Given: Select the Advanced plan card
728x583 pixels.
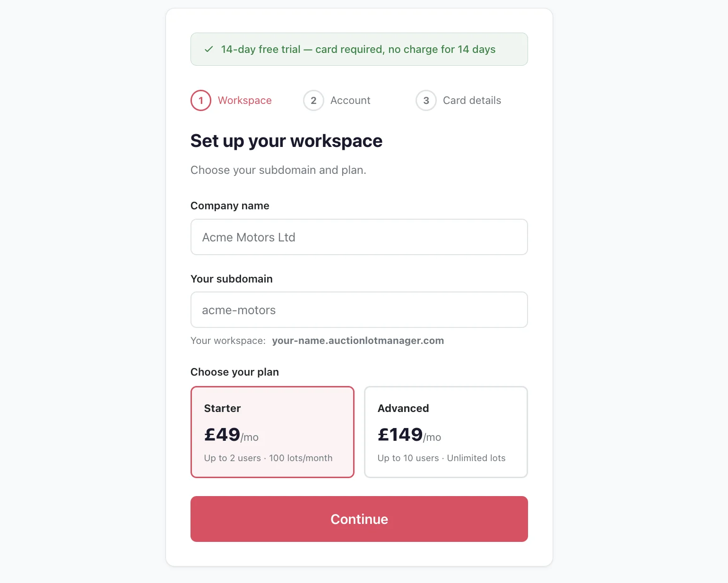Looking at the screenshot, I should coord(445,432).
